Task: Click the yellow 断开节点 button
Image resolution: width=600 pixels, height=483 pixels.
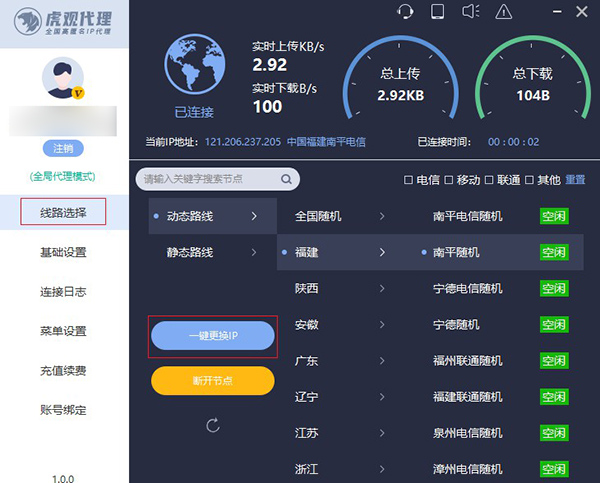Action: [x=212, y=380]
